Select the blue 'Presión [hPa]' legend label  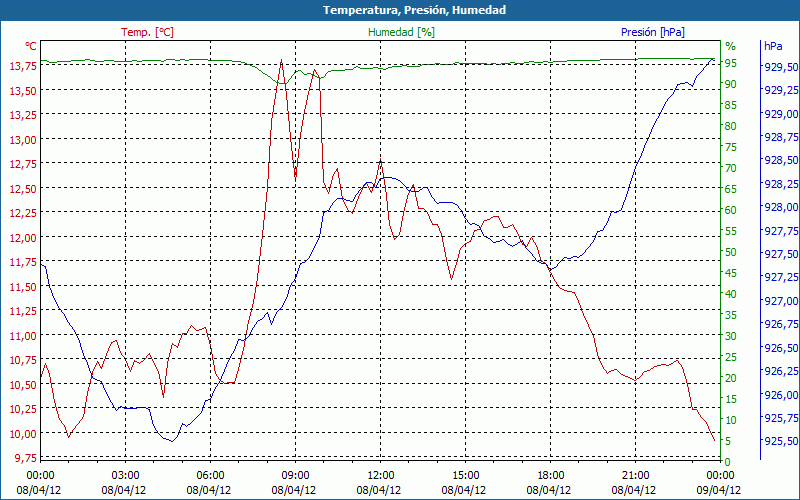point(653,32)
